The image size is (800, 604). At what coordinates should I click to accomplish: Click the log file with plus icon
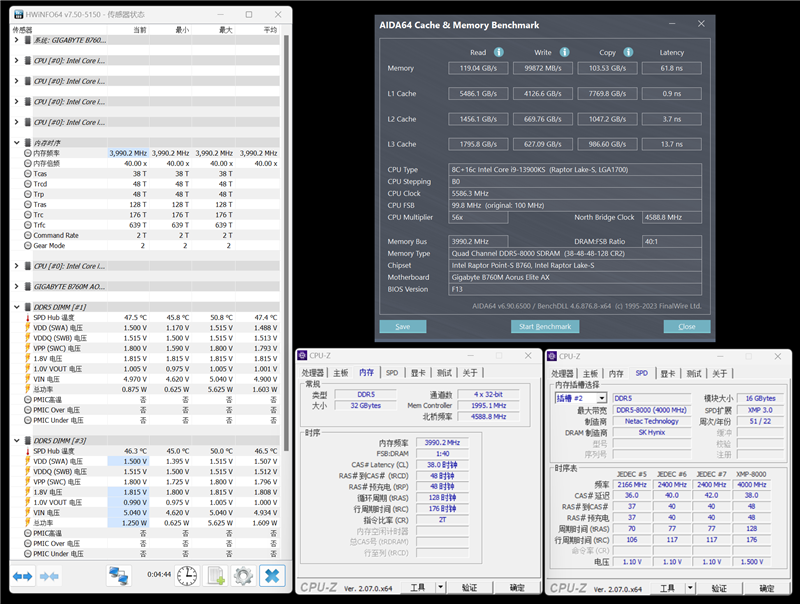pos(215,576)
